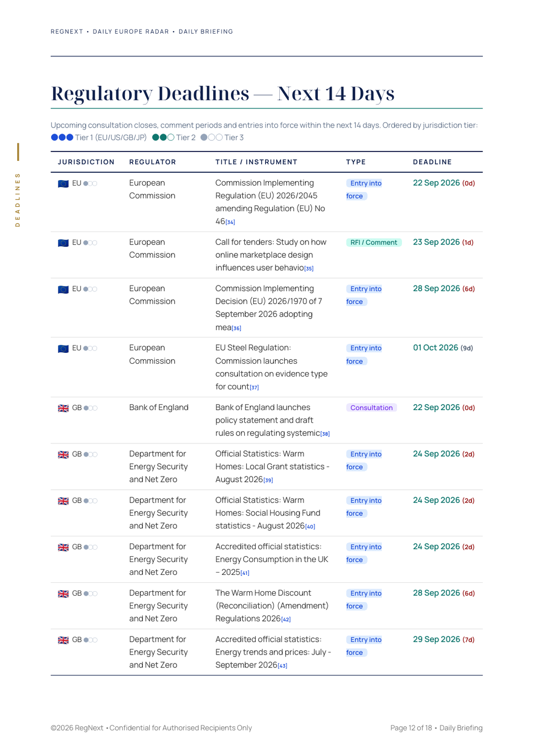Click the GB flag in the Bank of England row
This screenshot has height=756, width=534.
[x=63, y=408]
